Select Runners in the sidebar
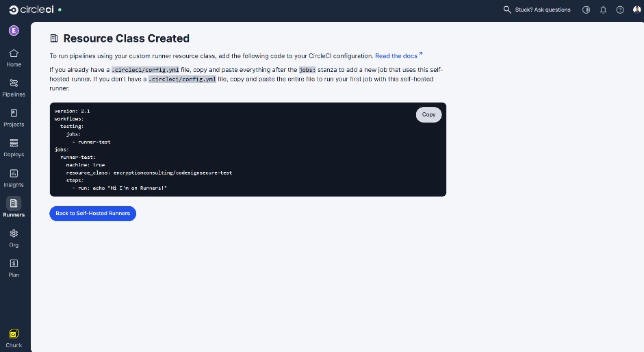 click(14, 208)
